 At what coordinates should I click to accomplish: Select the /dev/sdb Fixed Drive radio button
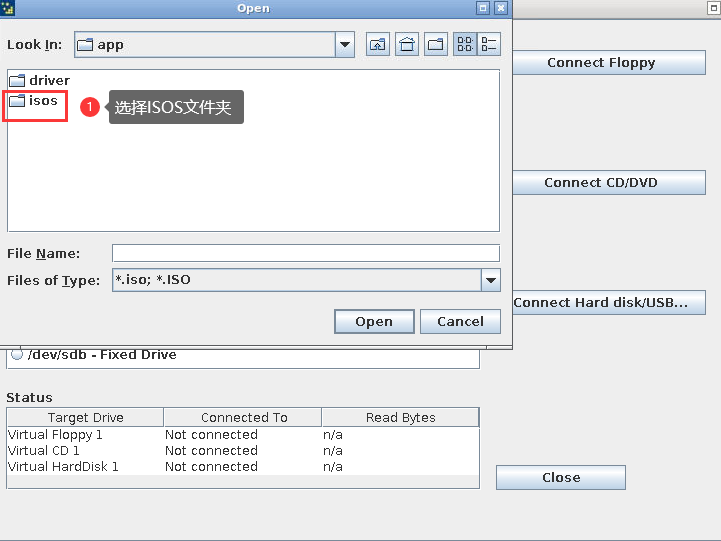[x=16, y=355]
